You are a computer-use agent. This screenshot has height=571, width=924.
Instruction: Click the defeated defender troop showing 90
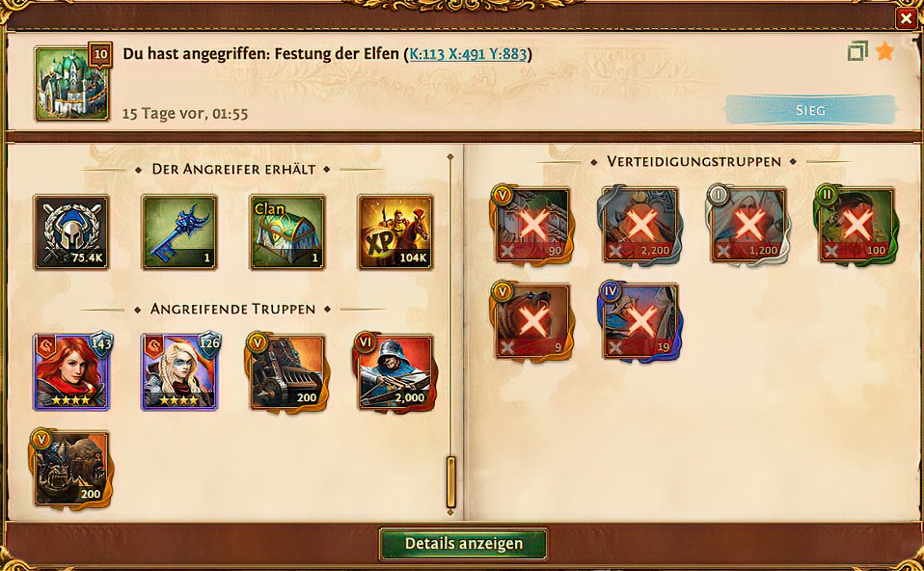tap(532, 225)
